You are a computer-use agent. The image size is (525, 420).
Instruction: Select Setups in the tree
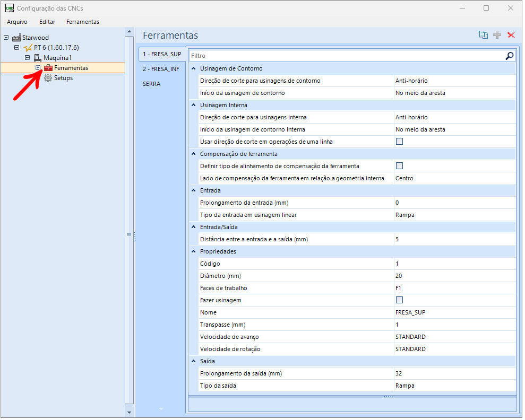coord(64,78)
